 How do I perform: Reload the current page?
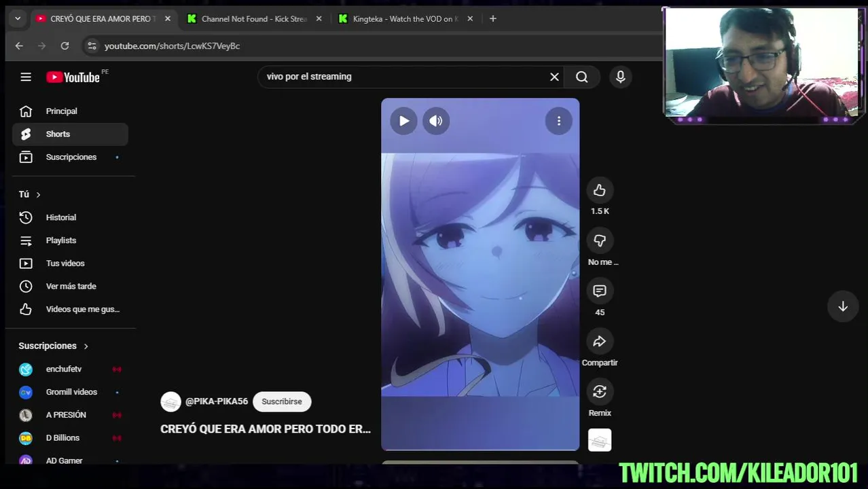[65, 46]
